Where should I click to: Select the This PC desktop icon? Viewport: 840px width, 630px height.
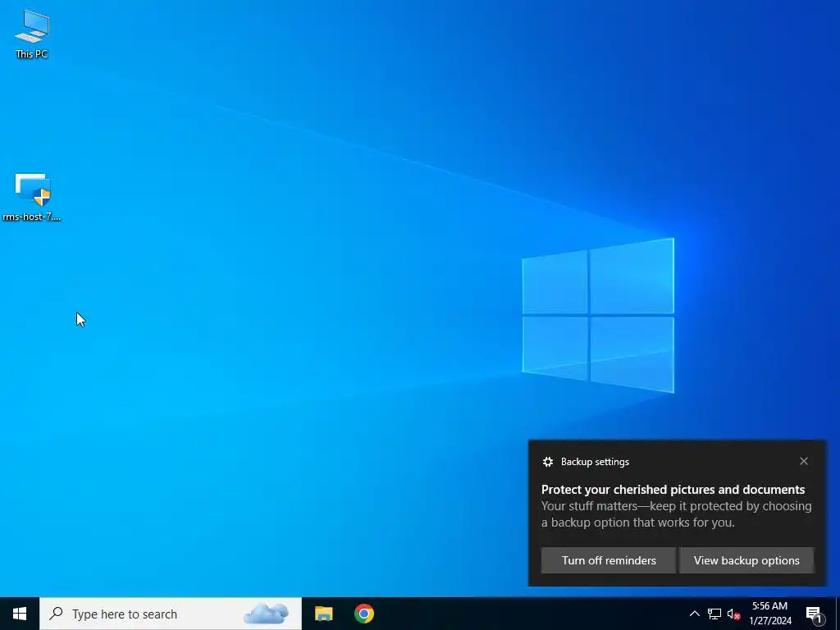pos(32,34)
